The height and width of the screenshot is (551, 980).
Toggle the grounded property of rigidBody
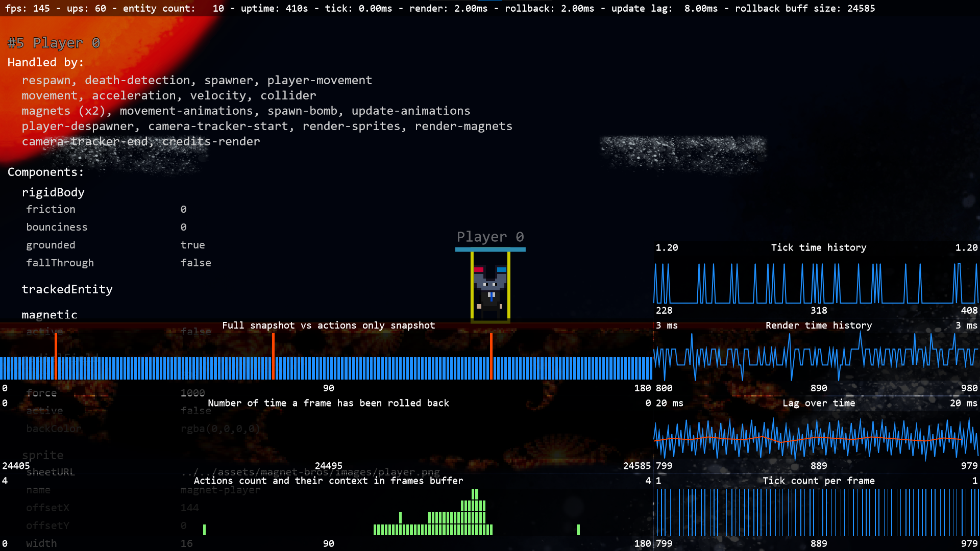193,245
